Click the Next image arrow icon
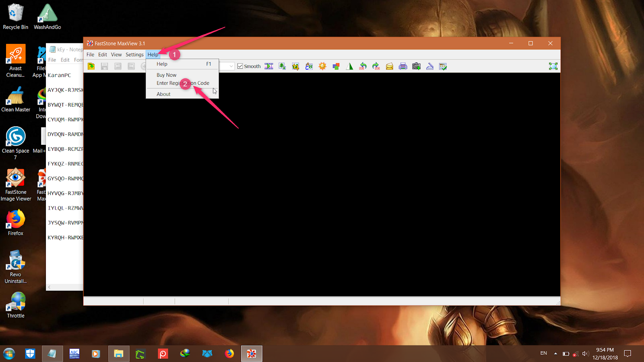The width and height of the screenshot is (644, 362). pyautogui.click(x=131, y=66)
